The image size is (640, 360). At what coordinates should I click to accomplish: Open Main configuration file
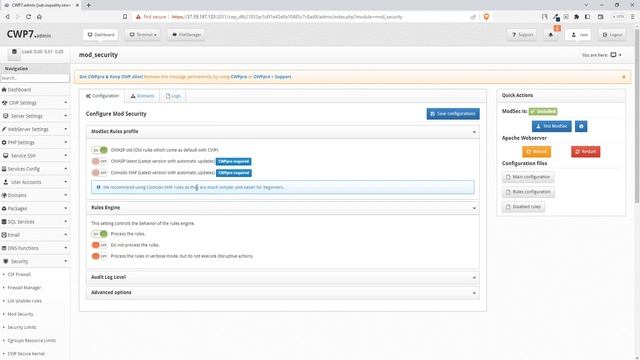(x=528, y=177)
